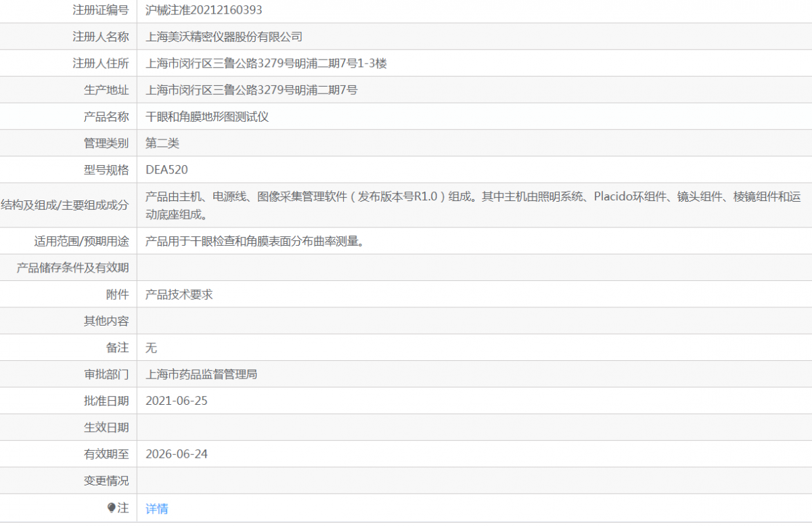
Task: Select approving department 上海市药品监督管理局
Action: tap(202, 374)
